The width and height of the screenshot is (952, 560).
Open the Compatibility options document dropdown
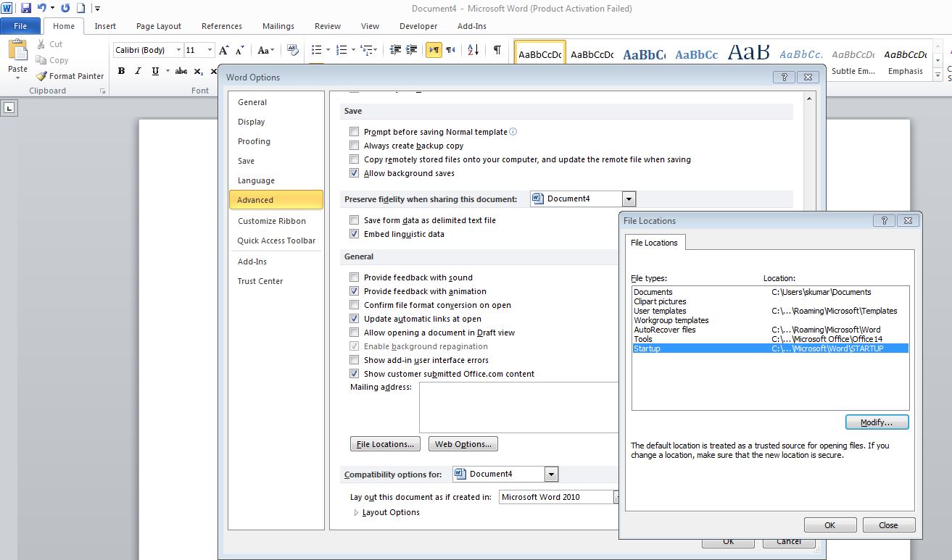[551, 474]
